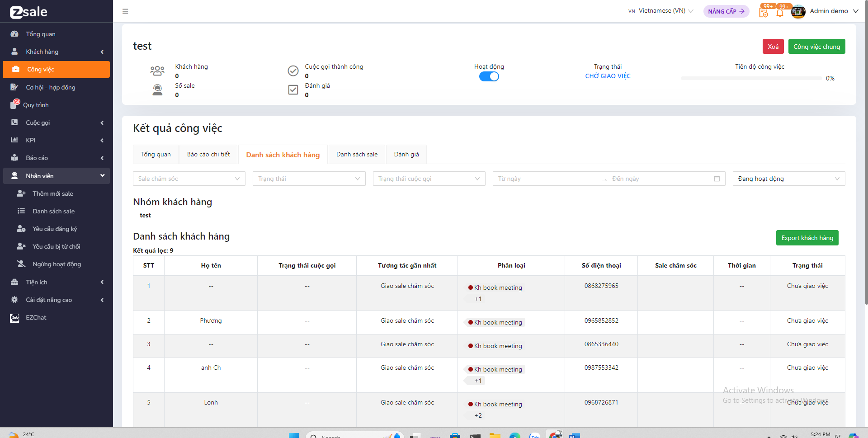Click the Công việc chung button
868x438 pixels.
pyautogui.click(x=817, y=47)
